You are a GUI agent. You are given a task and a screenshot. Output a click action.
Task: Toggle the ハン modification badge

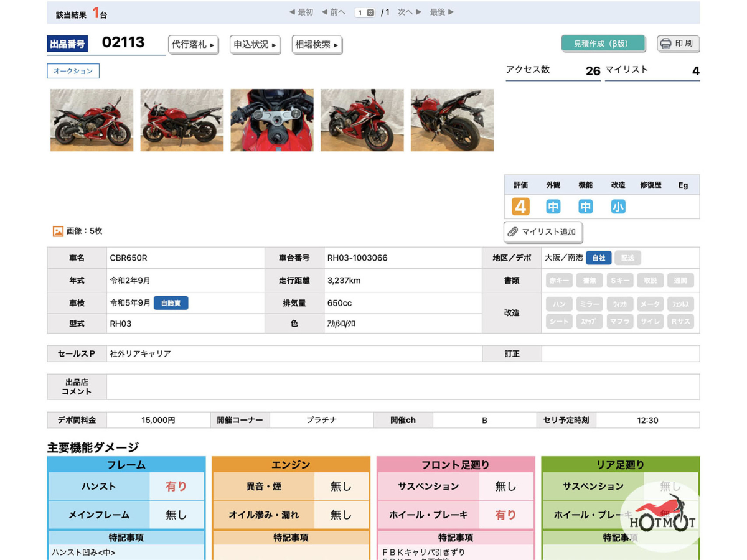click(559, 304)
